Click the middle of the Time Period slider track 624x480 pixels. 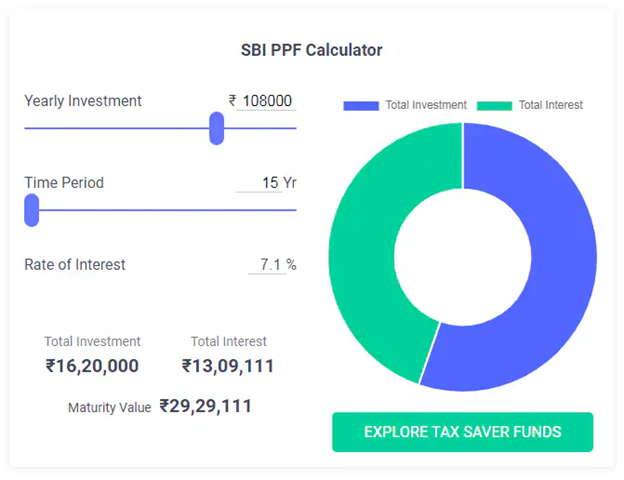click(x=160, y=210)
